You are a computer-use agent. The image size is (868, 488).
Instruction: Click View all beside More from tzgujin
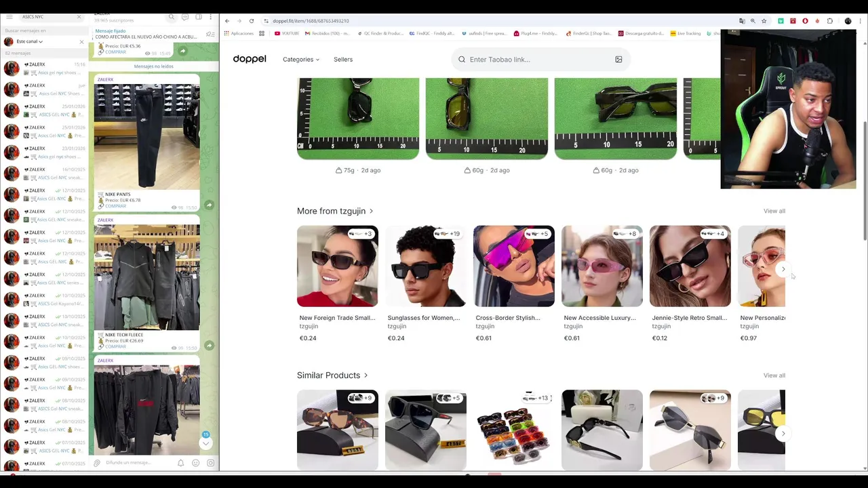(x=774, y=211)
